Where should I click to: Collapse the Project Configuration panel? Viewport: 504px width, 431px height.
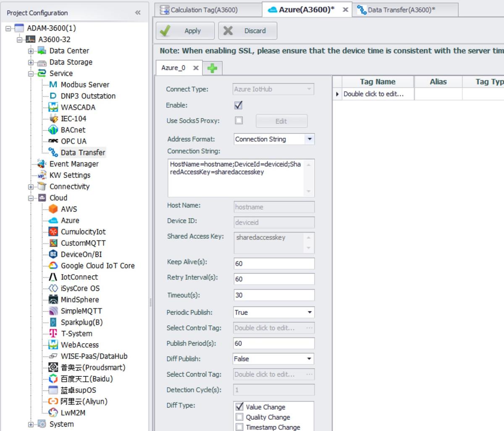138,13
